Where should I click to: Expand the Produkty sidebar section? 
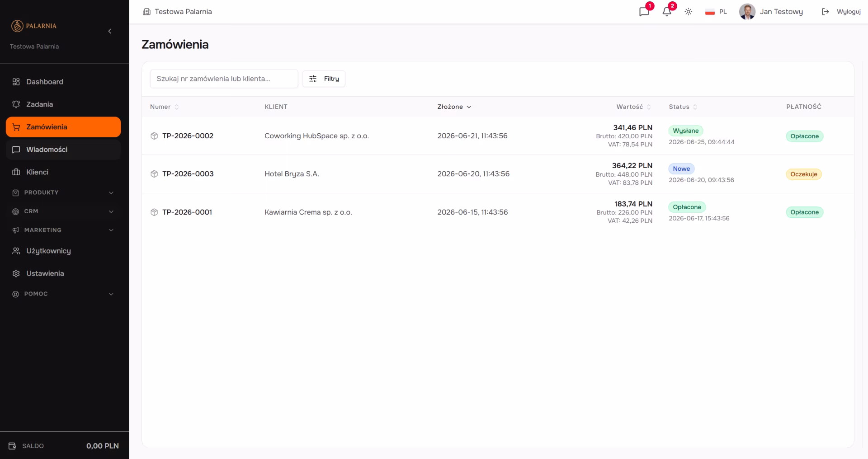tap(63, 192)
